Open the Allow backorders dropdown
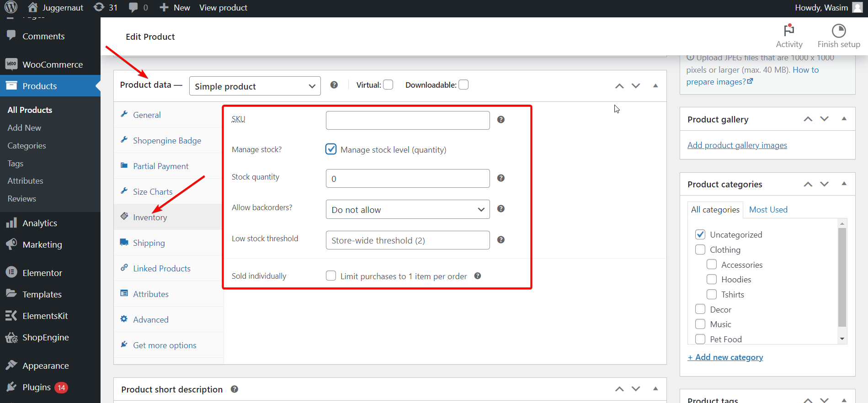868x403 pixels. pyautogui.click(x=408, y=209)
